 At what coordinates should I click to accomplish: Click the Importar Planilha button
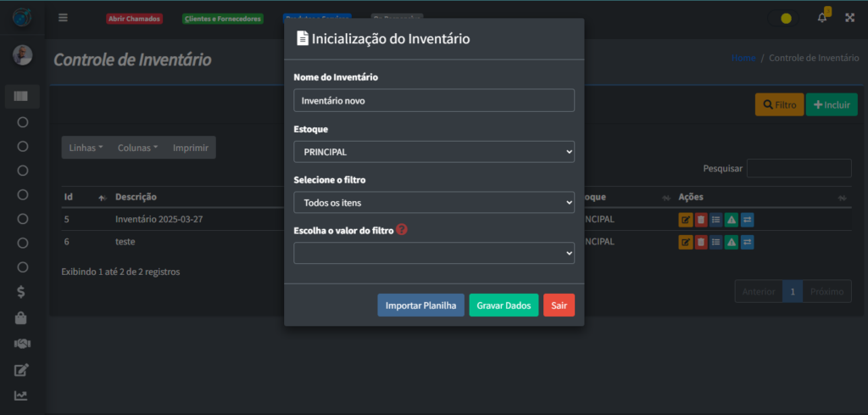point(420,306)
